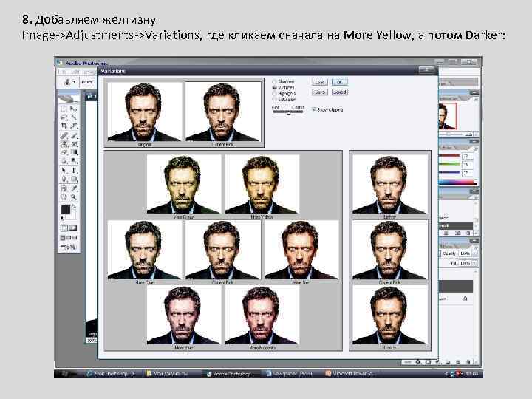This screenshot has width=532, height=399.
Task: Select the Healing Brush tool
Action: (x=64, y=136)
